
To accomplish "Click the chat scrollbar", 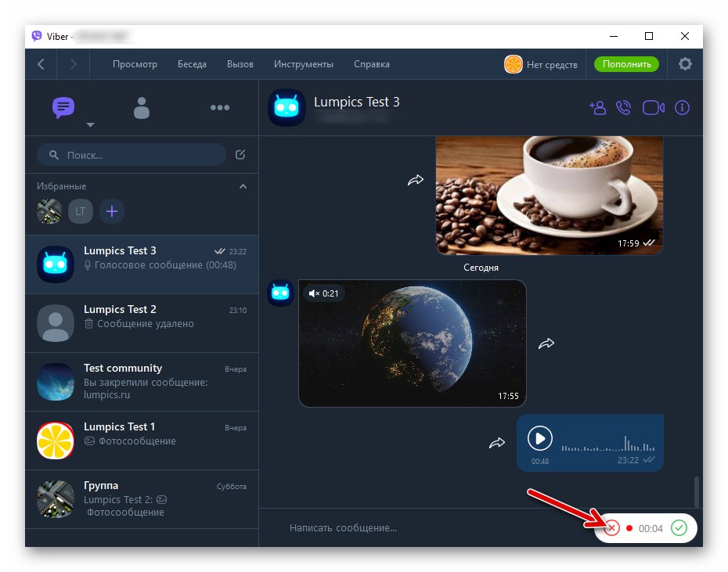I will [697, 491].
